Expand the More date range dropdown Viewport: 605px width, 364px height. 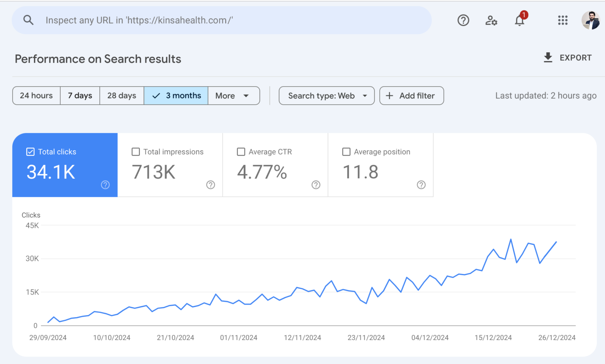pyautogui.click(x=234, y=96)
